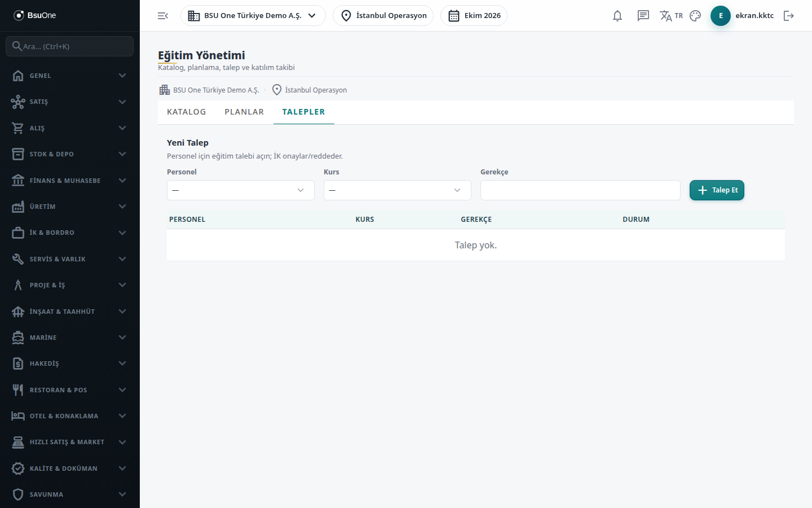Open the Personel dropdown
Image resolution: width=812 pixels, height=508 pixels.
point(241,190)
